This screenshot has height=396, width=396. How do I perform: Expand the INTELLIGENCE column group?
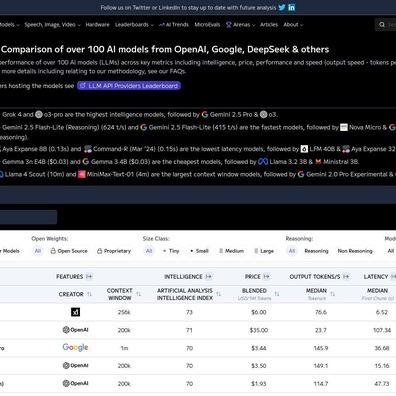click(x=208, y=277)
